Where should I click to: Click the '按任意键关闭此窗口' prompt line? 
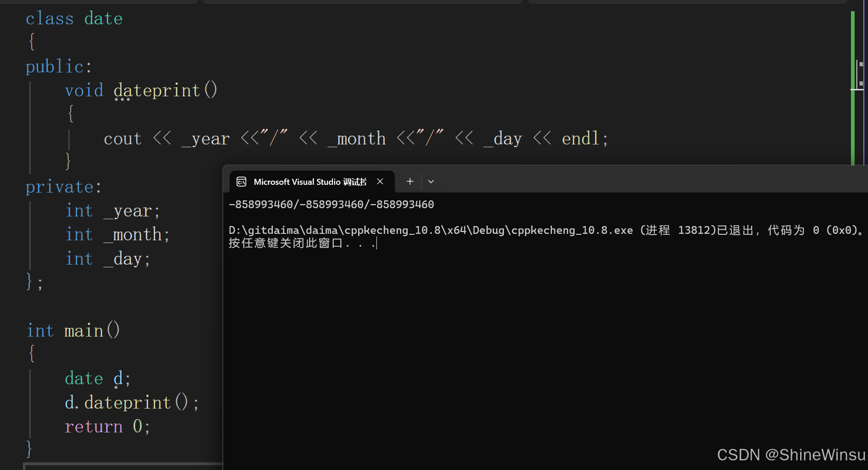(303, 243)
